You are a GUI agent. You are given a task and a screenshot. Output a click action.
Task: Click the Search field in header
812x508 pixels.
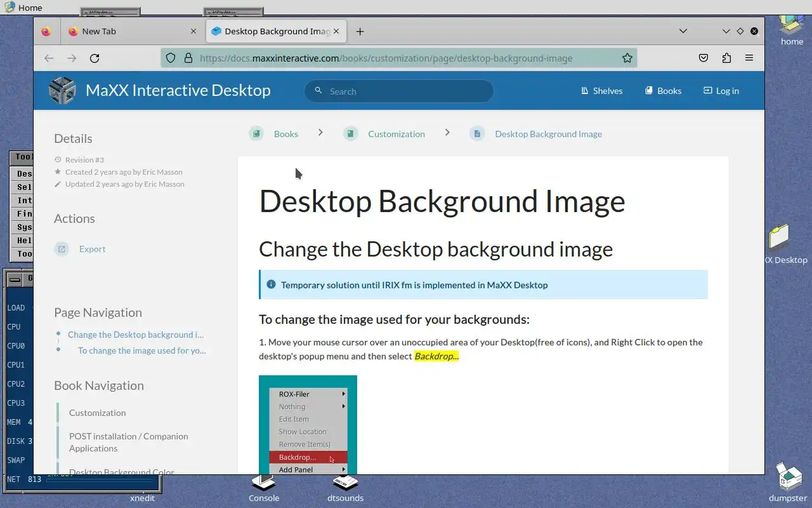point(399,91)
